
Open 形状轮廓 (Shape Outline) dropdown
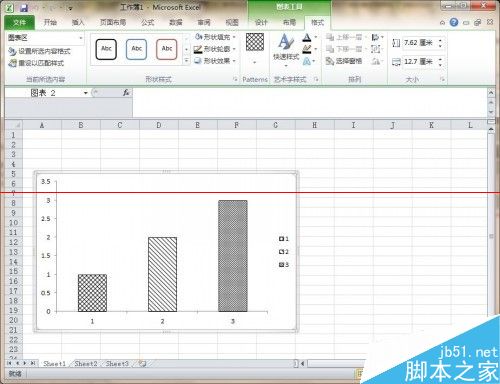click(215, 49)
